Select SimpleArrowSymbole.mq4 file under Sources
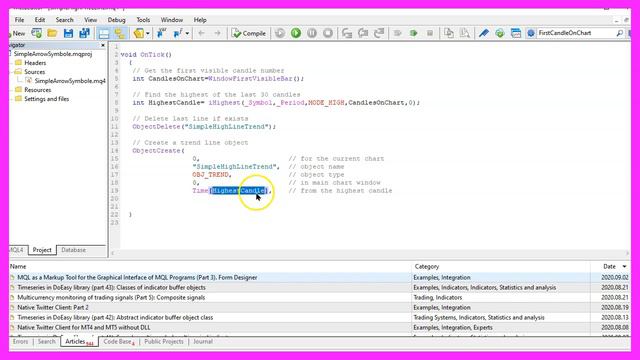640x360 pixels. [70, 81]
